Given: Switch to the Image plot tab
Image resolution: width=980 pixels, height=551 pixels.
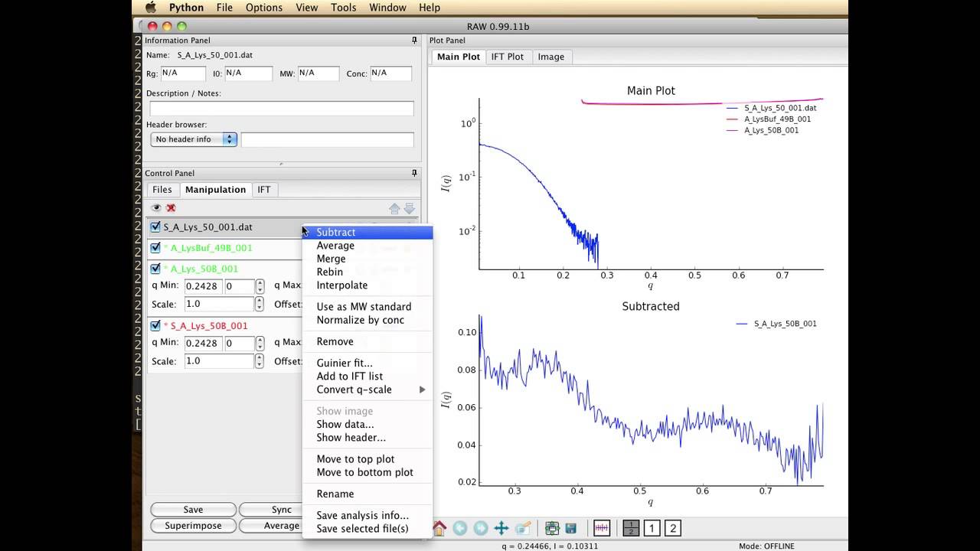Looking at the screenshot, I should (x=551, y=57).
